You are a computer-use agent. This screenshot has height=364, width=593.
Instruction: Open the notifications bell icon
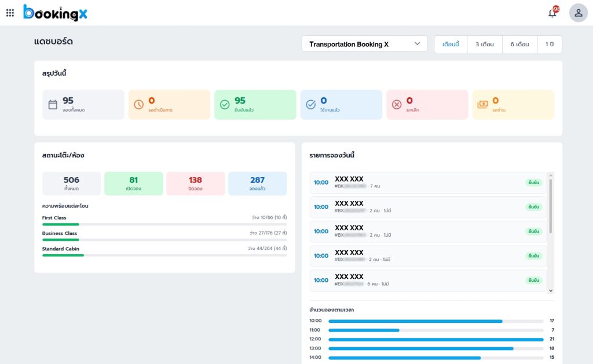point(552,13)
